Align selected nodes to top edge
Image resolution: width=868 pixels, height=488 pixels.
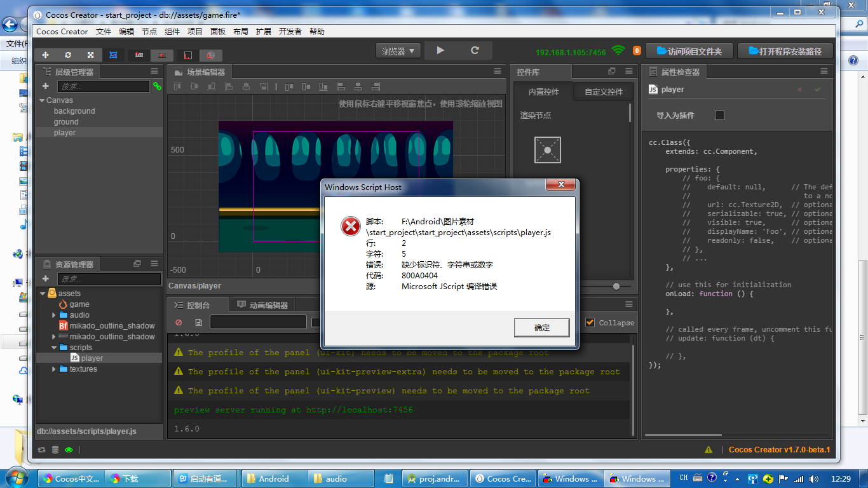[177, 86]
